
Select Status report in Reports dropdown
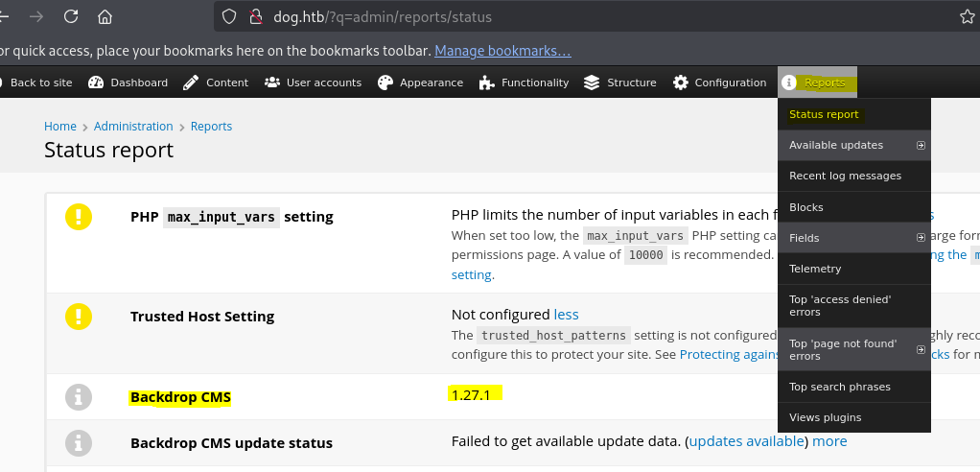[x=854, y=114]
